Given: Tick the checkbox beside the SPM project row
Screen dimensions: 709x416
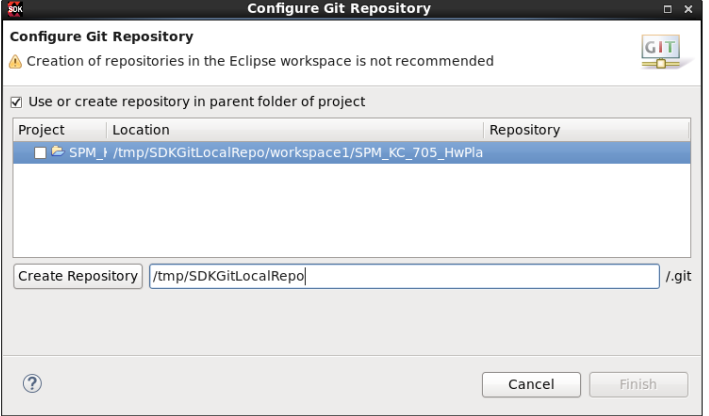Looking at the screenshot, I should click(x=40, y=153).
